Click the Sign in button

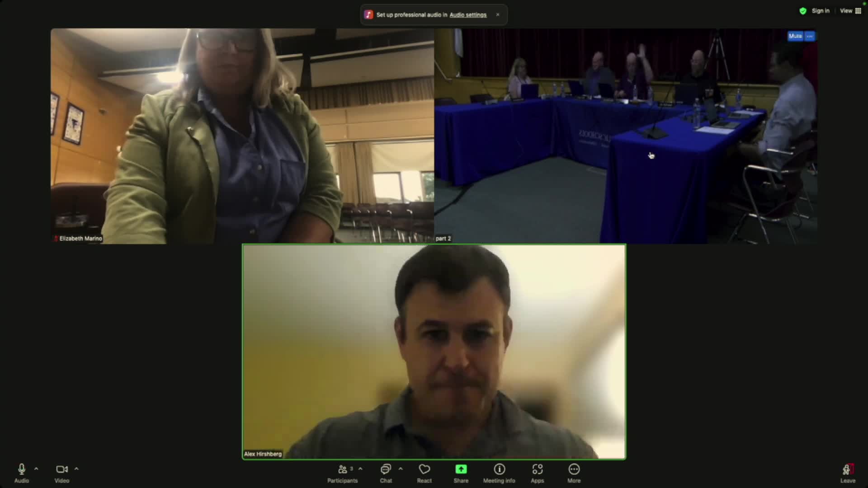coord(820,11)
